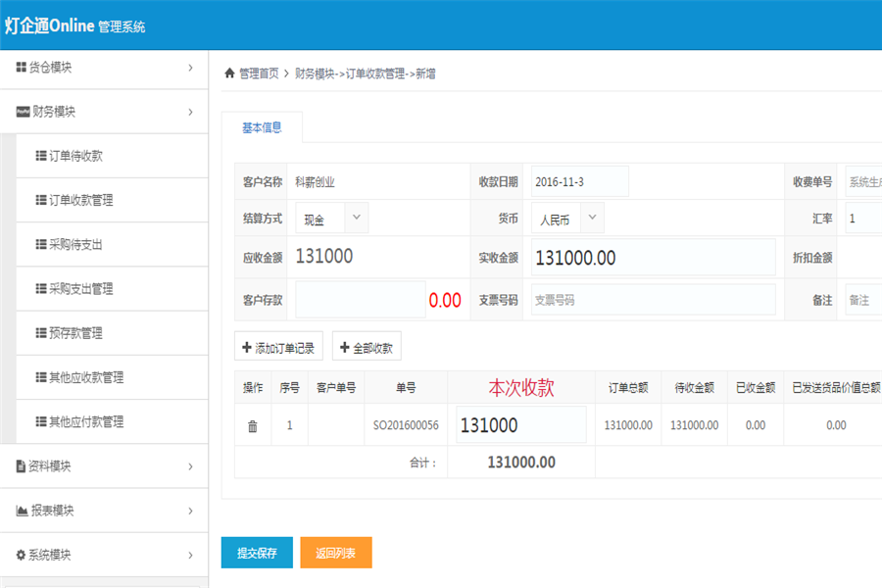Click the 应收金额 value 131000

[x=324, y=257]
